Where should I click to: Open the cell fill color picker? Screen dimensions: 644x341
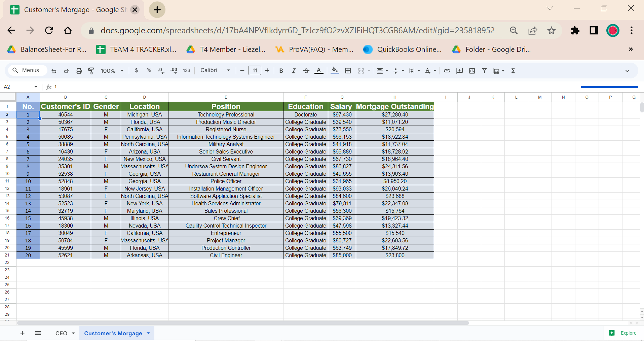[335, 70]
